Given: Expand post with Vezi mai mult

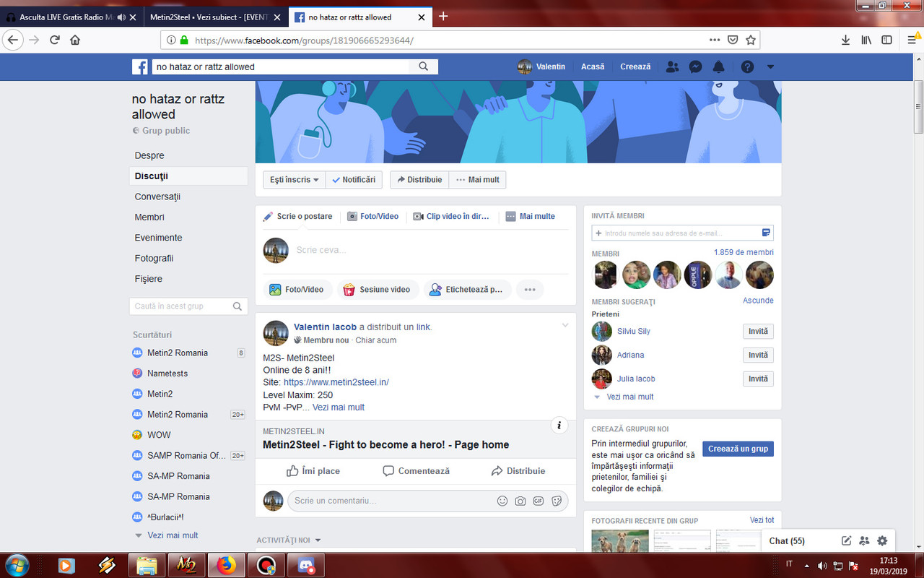Looking at the screenshot, I should (339, 407).
